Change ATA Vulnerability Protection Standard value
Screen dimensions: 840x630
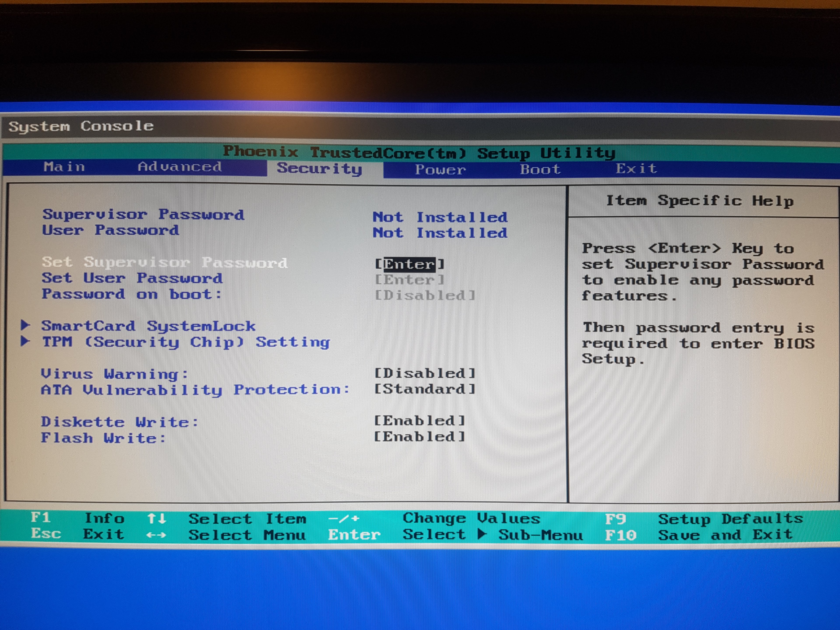point(425,389)
